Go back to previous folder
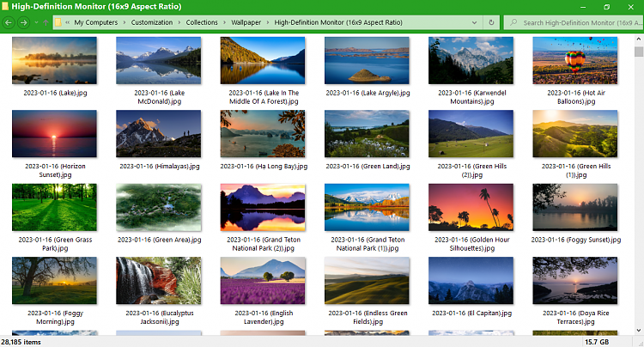644x347 pixels. pos(9,22)
